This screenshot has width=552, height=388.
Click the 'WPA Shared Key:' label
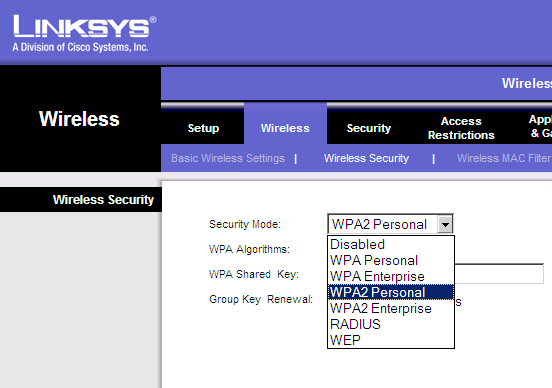[254, 274]
